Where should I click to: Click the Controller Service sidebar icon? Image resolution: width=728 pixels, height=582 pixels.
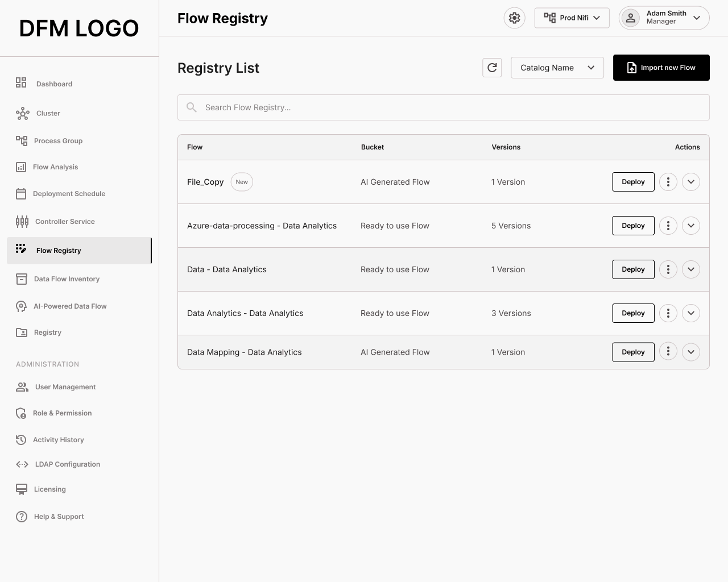22,222
